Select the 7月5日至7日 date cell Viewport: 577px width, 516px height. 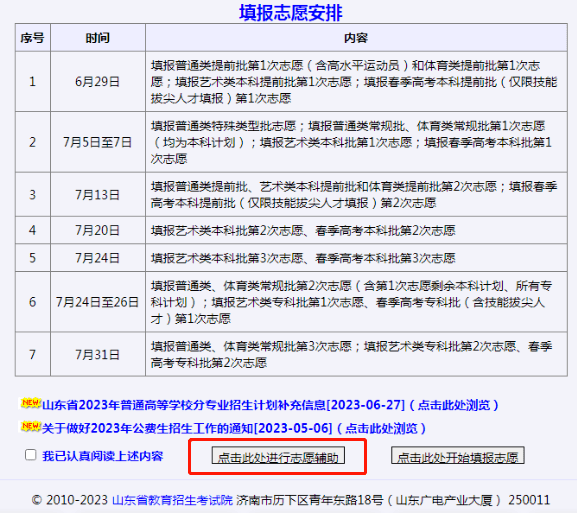(x=98, y=142)
